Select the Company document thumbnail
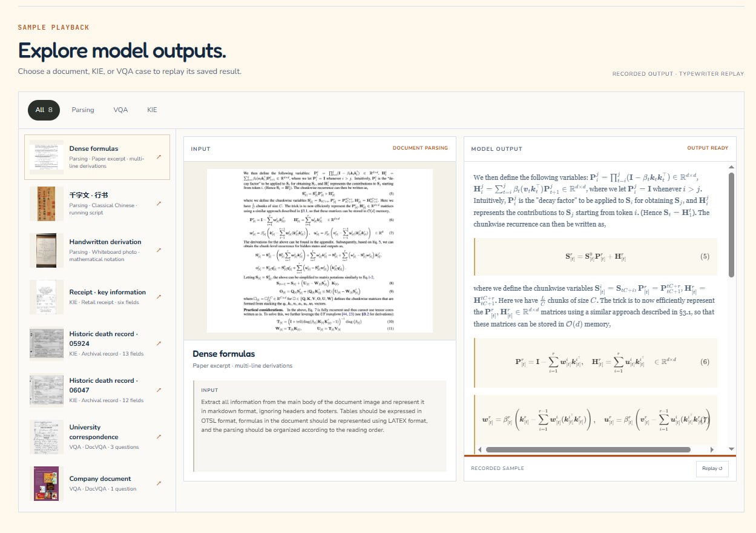 point(47,483)
